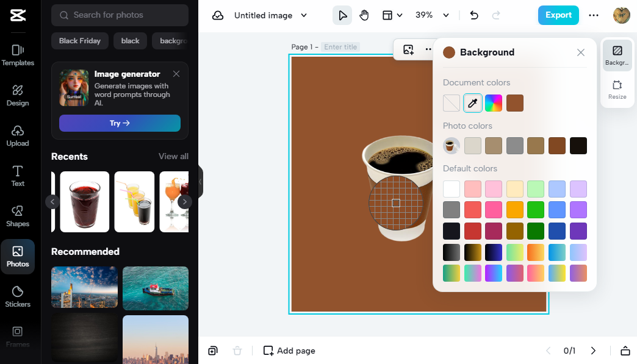Select the dark red juice glass photo
Viewport: 637px width, 364px height.
(x=84, y=202)
